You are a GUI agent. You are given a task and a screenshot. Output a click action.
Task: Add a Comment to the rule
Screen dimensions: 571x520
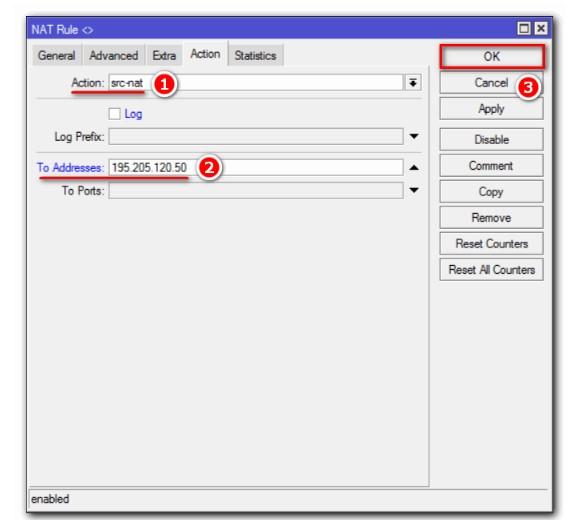pyautogui.click(x=492, y=166)
